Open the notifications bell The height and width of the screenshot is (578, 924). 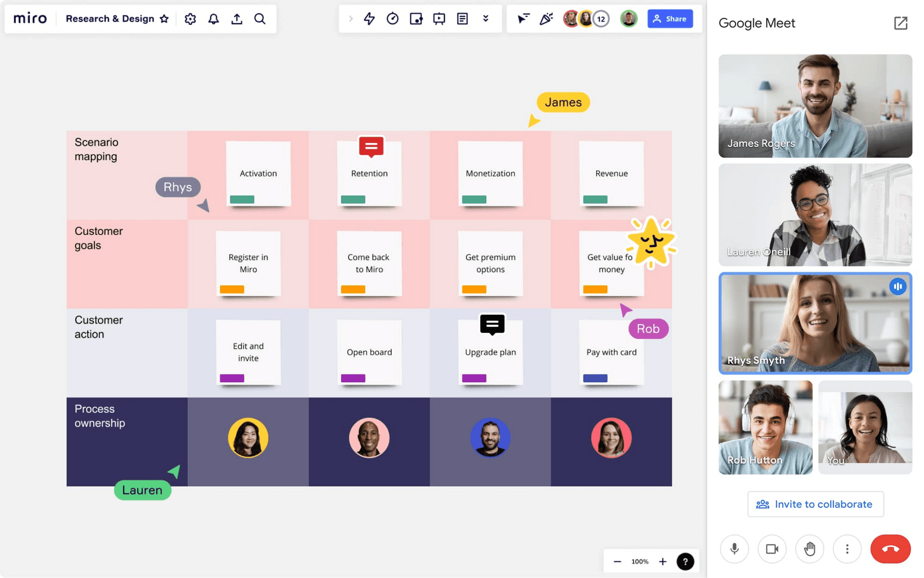(214, 19)
